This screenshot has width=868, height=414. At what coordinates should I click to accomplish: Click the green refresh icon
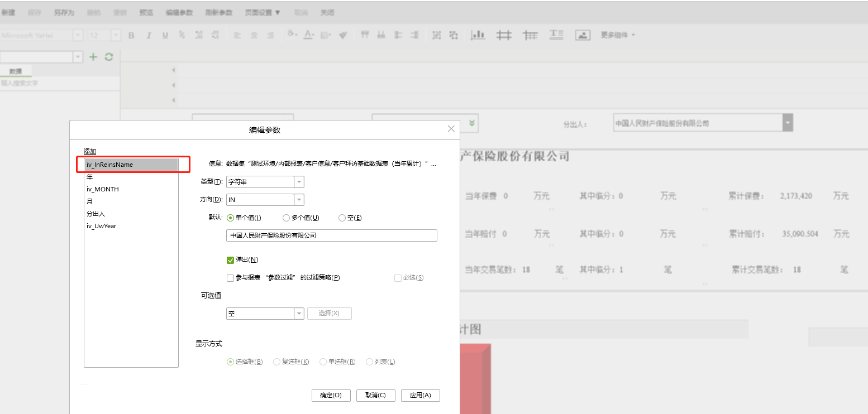pyautogui.click(x=109, y=57)
